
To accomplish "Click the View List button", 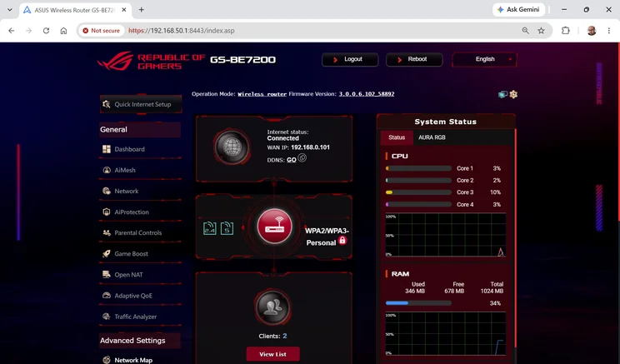I will click(x=272, y=354).
